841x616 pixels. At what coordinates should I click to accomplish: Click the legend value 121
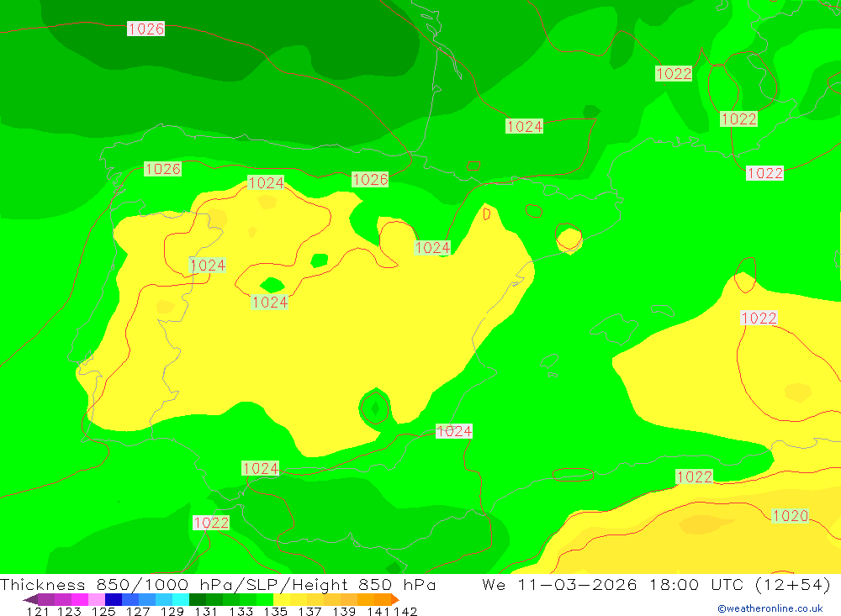point(38,611)
